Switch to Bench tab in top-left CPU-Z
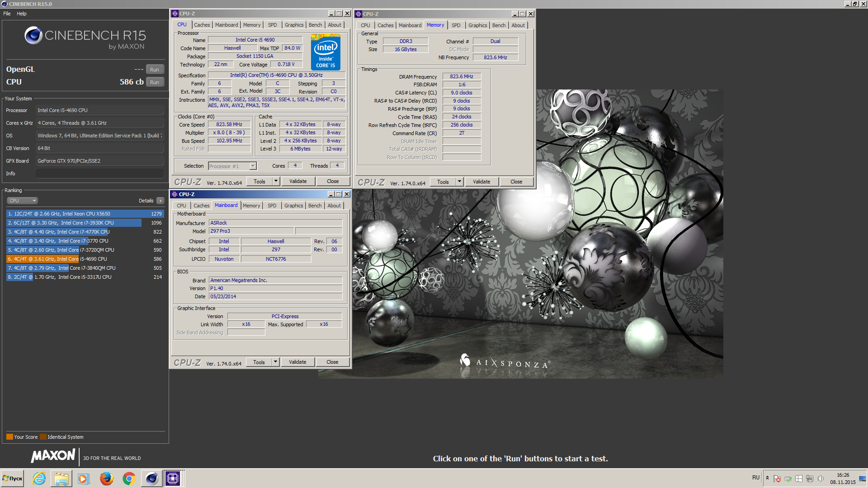 316,25
